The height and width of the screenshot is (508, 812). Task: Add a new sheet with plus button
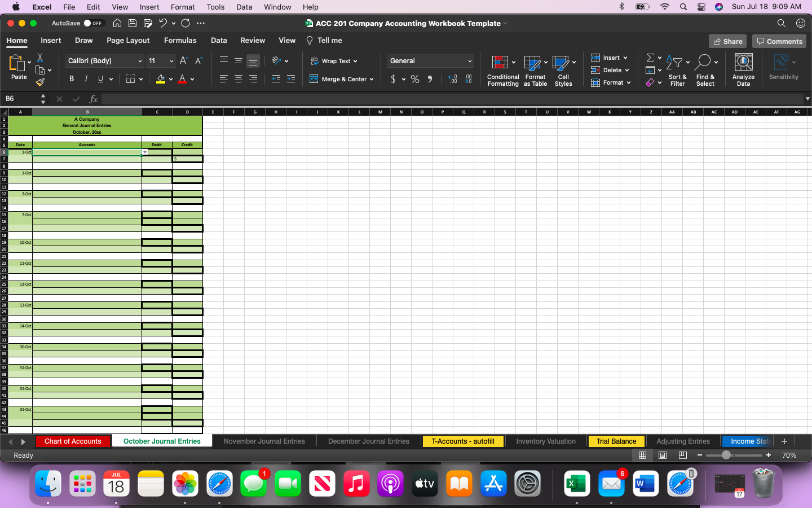784,441
